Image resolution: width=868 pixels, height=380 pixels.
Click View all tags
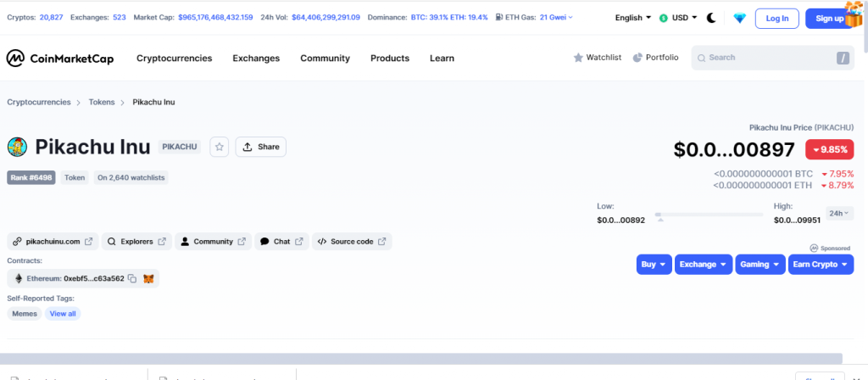click(63, 314)
